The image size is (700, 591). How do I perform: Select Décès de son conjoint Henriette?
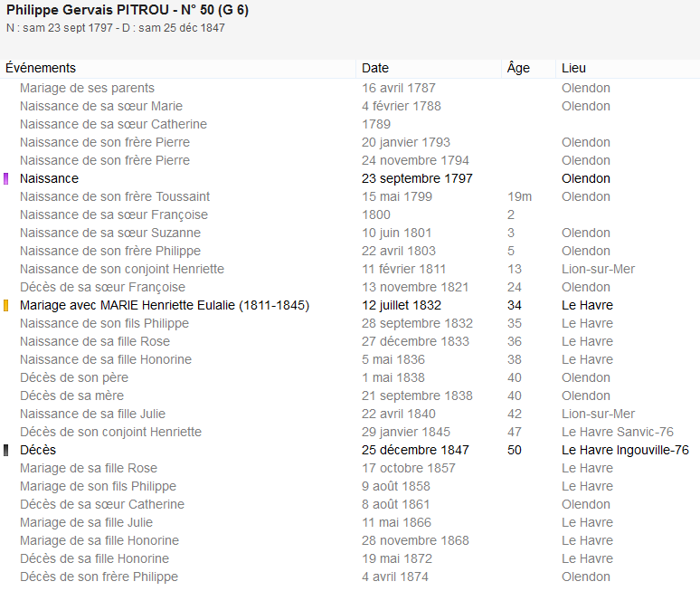[350, 432]
